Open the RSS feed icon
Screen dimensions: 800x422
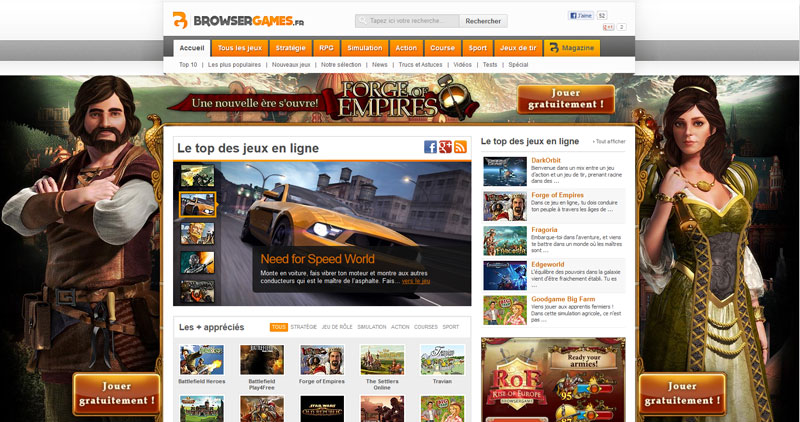pos(461,147)
